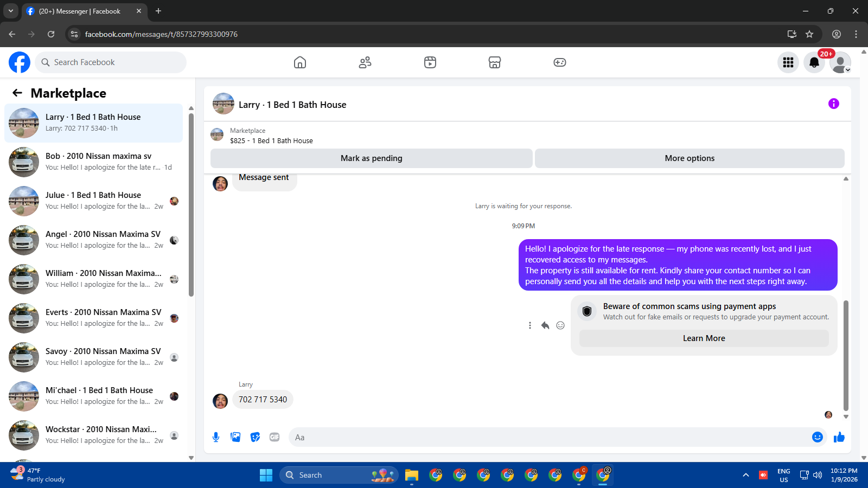Click the Search Facebook field
The image size is (868, 488).
(111, 62)
